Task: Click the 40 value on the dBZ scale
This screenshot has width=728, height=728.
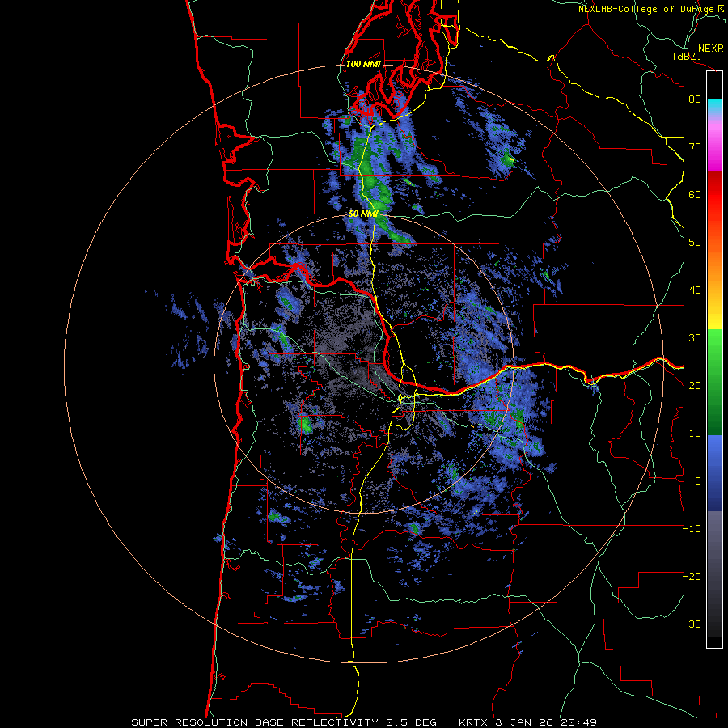Action: 695,290
